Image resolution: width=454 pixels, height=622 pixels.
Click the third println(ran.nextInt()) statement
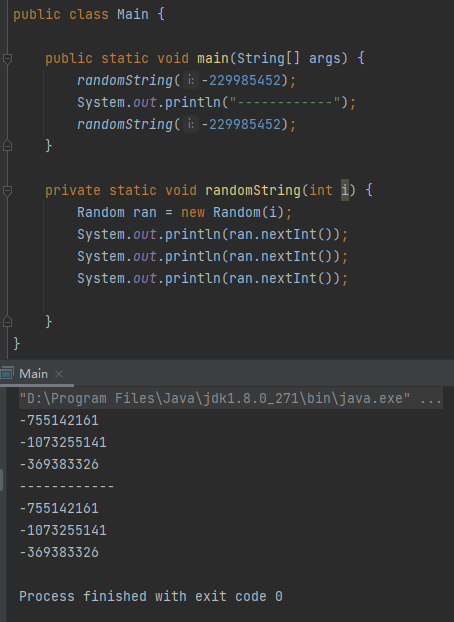tap(212, 279)
